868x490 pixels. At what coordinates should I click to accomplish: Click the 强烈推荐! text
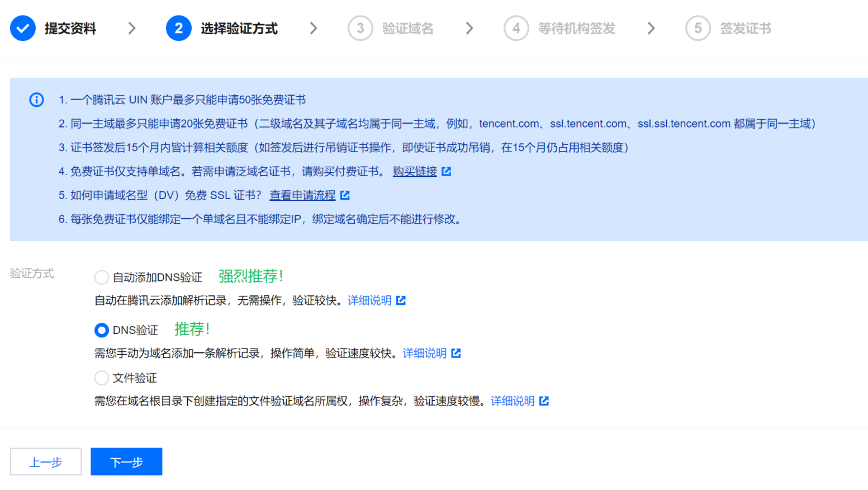(x=251, y=276)
